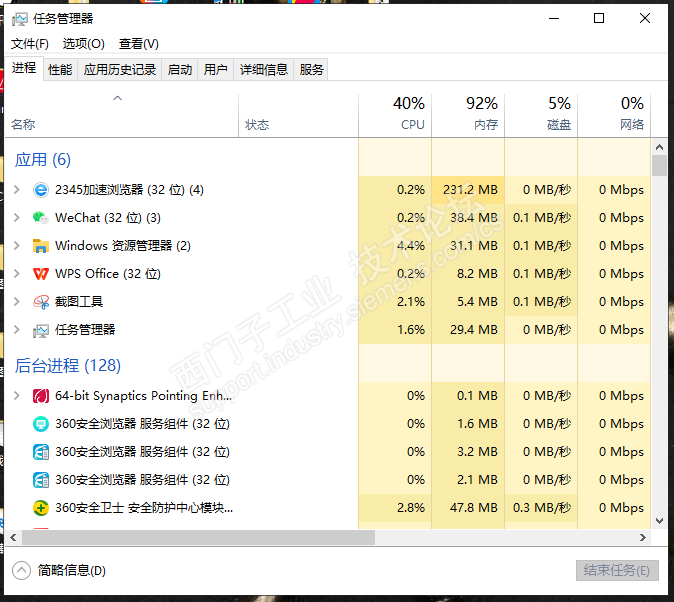
Task: Select the 应用 (6) group heading
Action: click(43, 160)
